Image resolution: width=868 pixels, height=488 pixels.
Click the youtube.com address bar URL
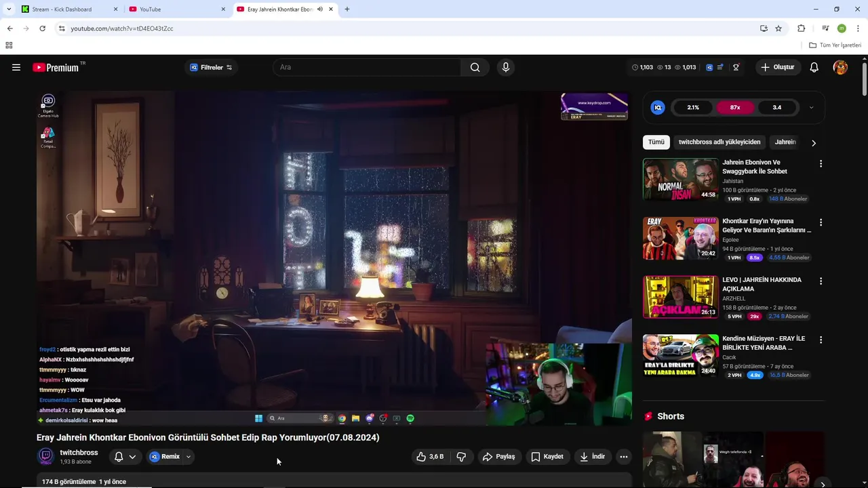[x=122, y=28]
